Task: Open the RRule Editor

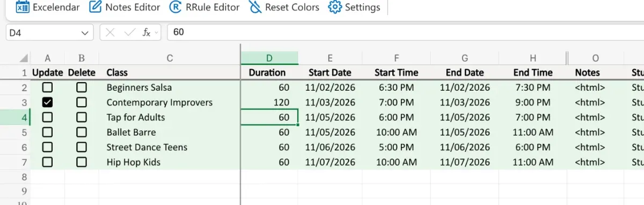Action: [204, 8]
